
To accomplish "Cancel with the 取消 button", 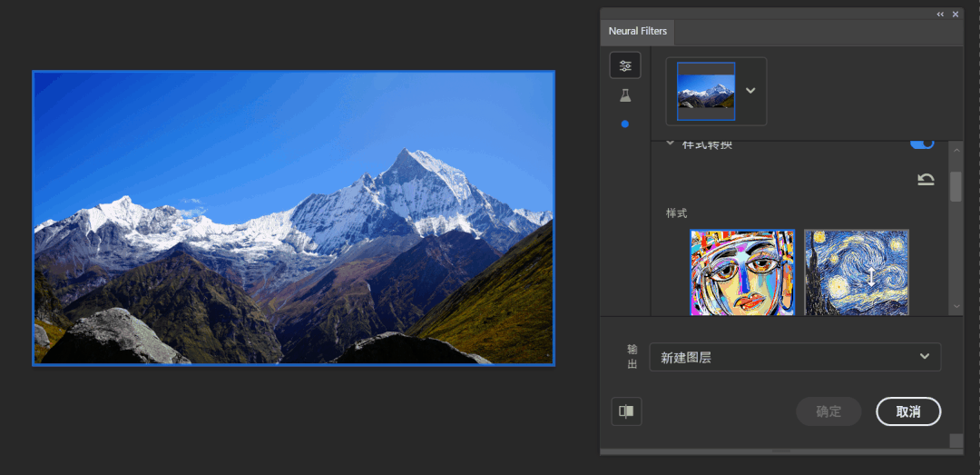I will pos(908,411).
